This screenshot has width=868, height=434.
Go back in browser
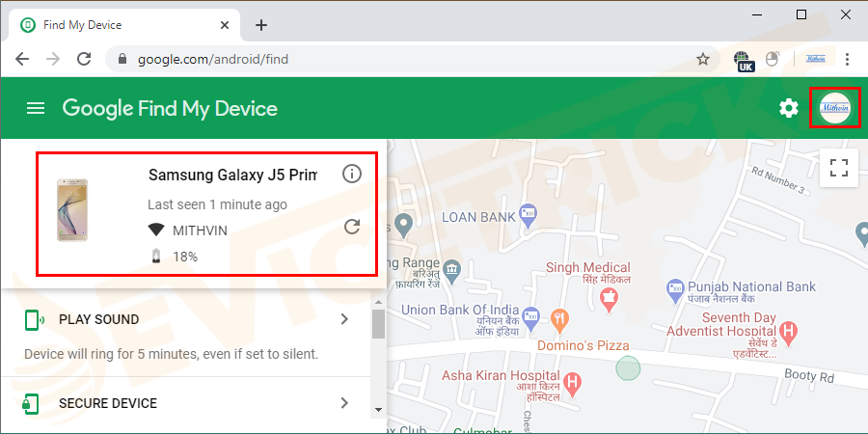(x=22, y=59)
